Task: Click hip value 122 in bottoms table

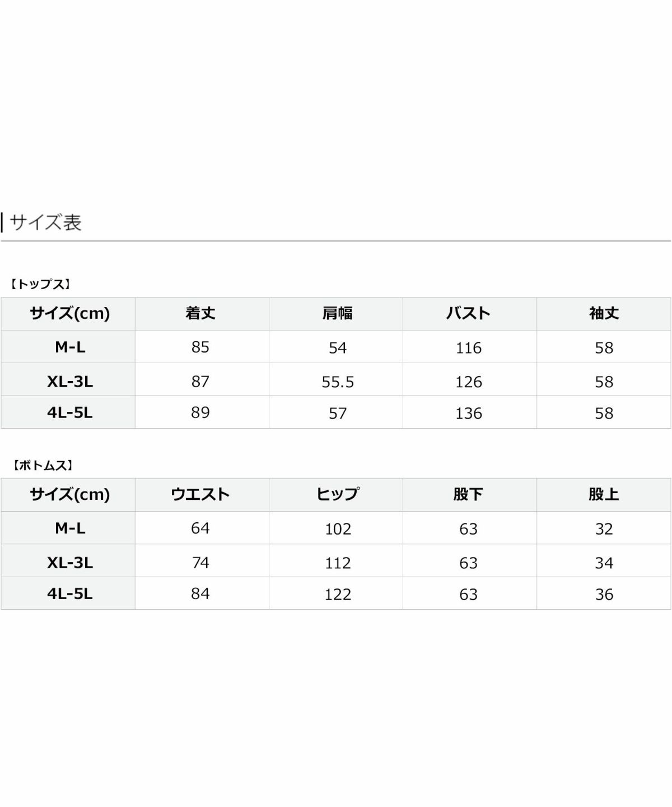Action: [338, 595]
